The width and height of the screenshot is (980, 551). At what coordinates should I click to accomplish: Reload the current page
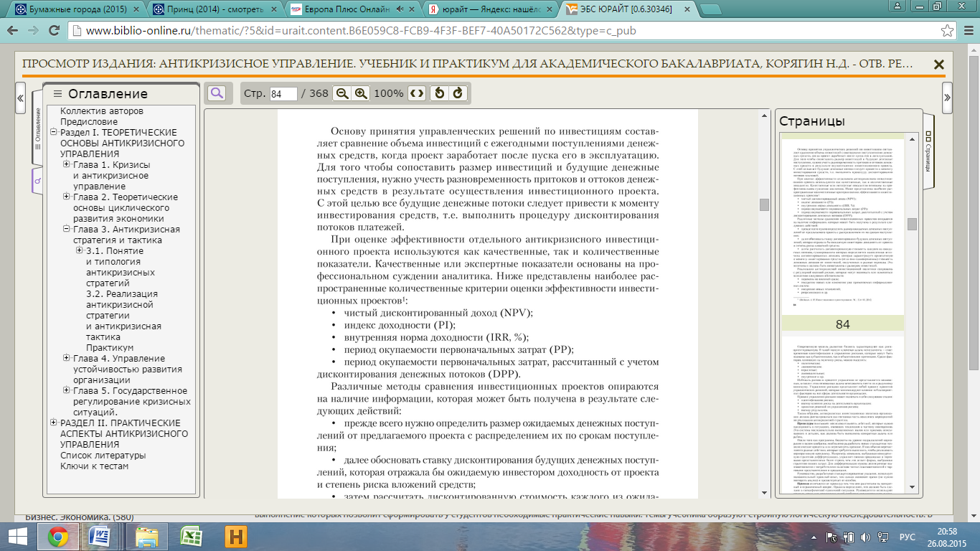pyautogui.click(x=54, y=31)
